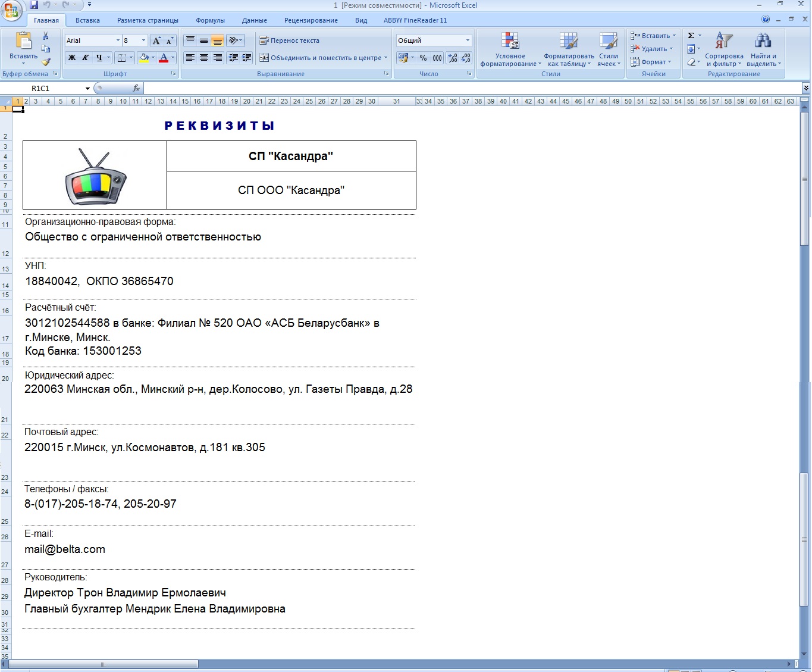Decrease decimal places
Image resolution: width=812 pixels, height=672 pixels.
pos(466,58)
